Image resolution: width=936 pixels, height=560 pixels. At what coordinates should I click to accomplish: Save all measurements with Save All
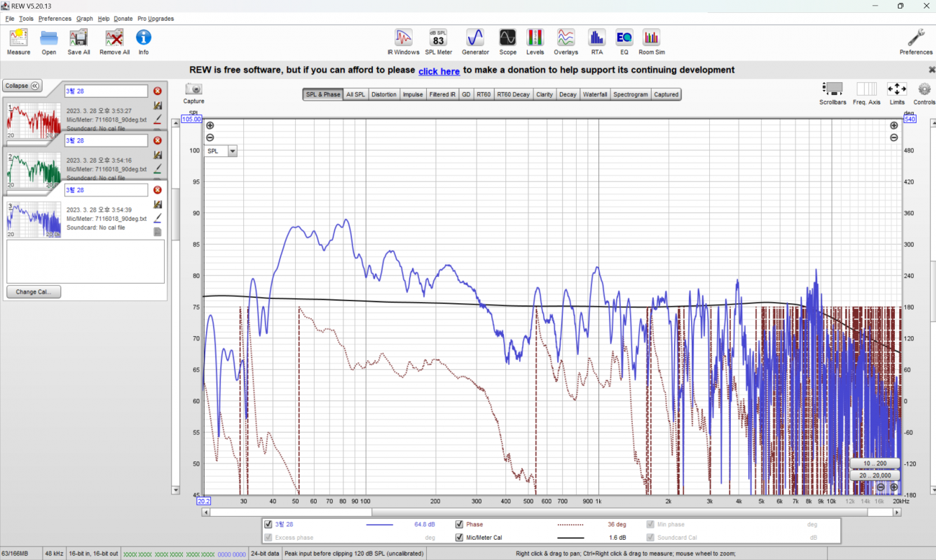78,42
